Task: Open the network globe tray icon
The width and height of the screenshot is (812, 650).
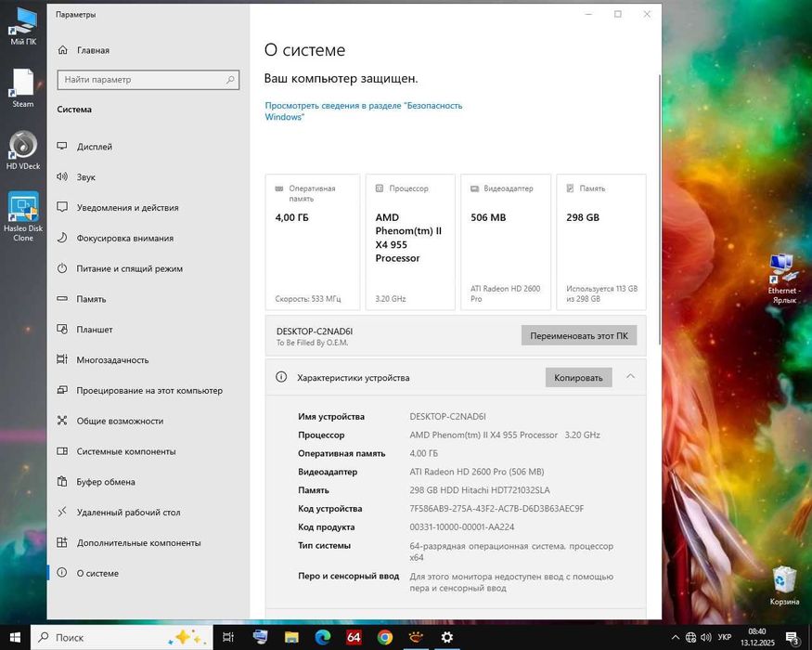Action: pyautogui.click(x=690, y=638)
